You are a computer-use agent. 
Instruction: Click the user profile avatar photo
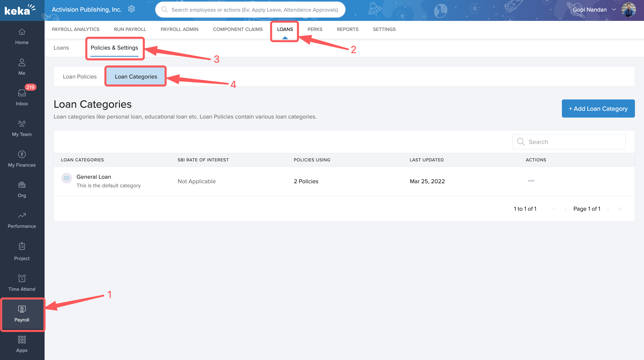(x=628, y=10)
